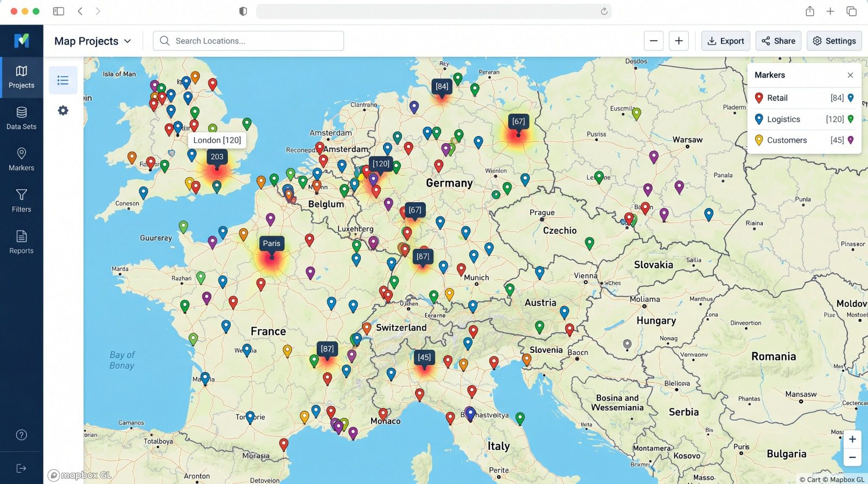Click the London [120] tooltip label
The width and height of the screenshot is (868, 484).
pos(217,140)
